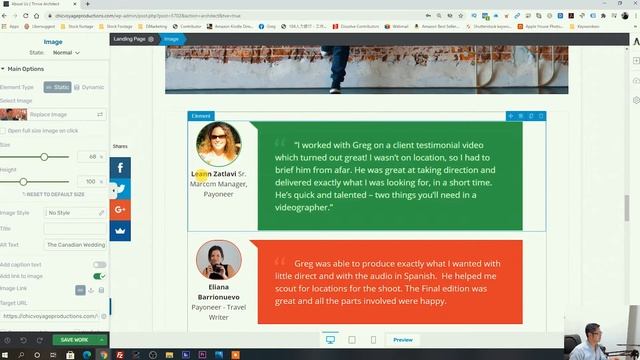This screenshot has height=360, width=640.
Task: Click the Preview button
Action: point(403,340)
